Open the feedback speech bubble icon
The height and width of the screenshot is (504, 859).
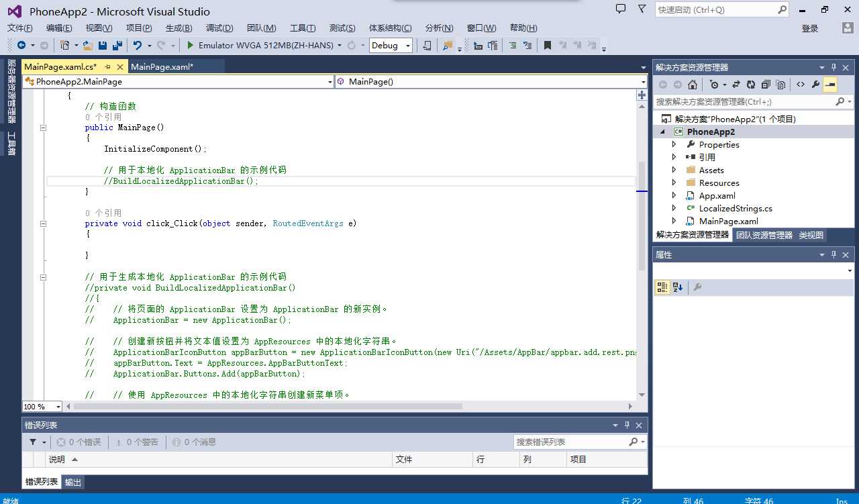pos(621,9)
